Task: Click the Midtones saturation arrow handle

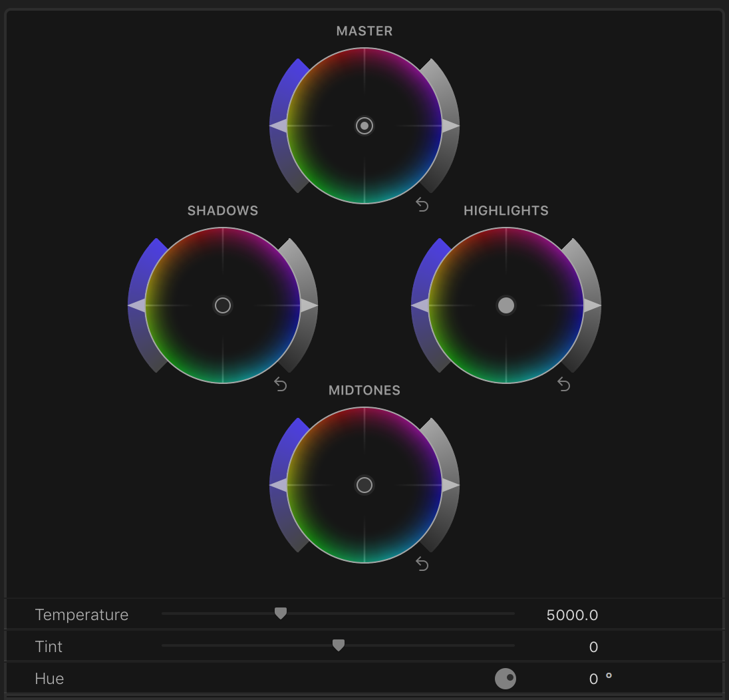Action: (278, 485)
